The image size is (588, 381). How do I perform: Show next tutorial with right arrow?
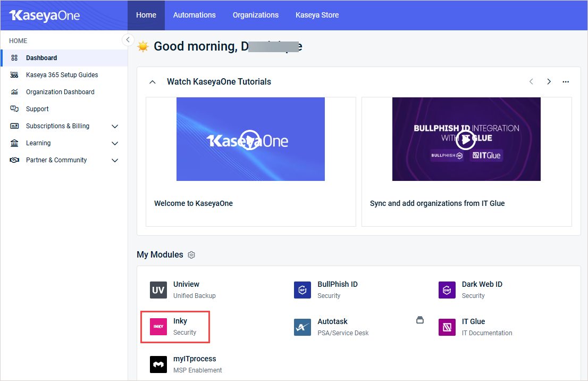click(x=549, y=82)
